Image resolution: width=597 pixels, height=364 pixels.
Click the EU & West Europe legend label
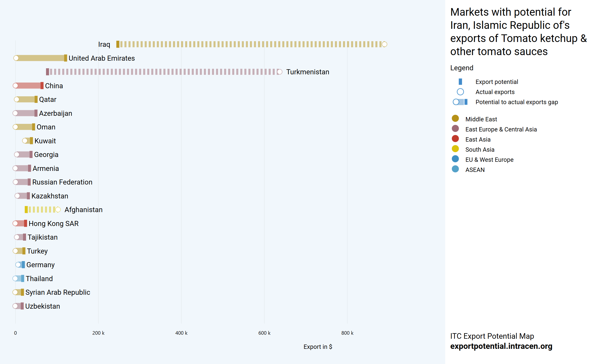489,160
